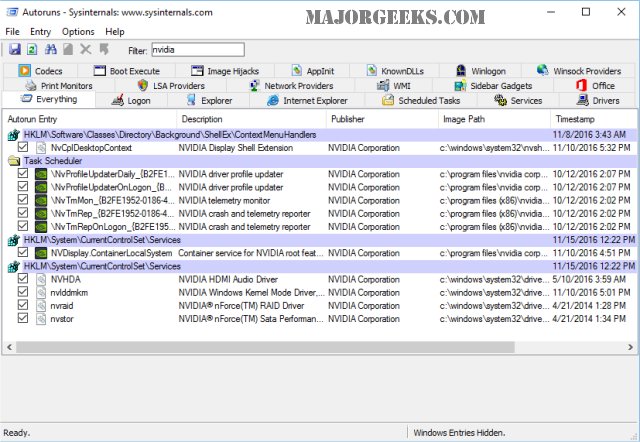Uncheck the NvProfileUpdaterOnLogon task

tap(23, 187)
